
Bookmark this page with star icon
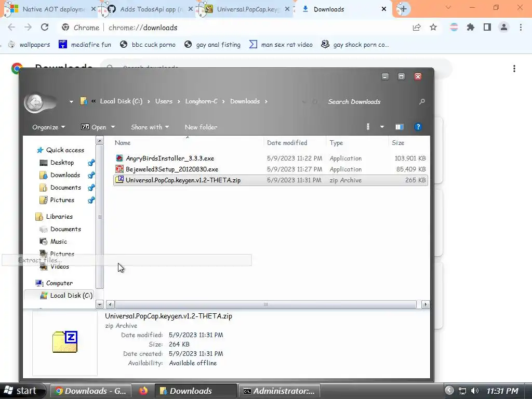(433, 27)
